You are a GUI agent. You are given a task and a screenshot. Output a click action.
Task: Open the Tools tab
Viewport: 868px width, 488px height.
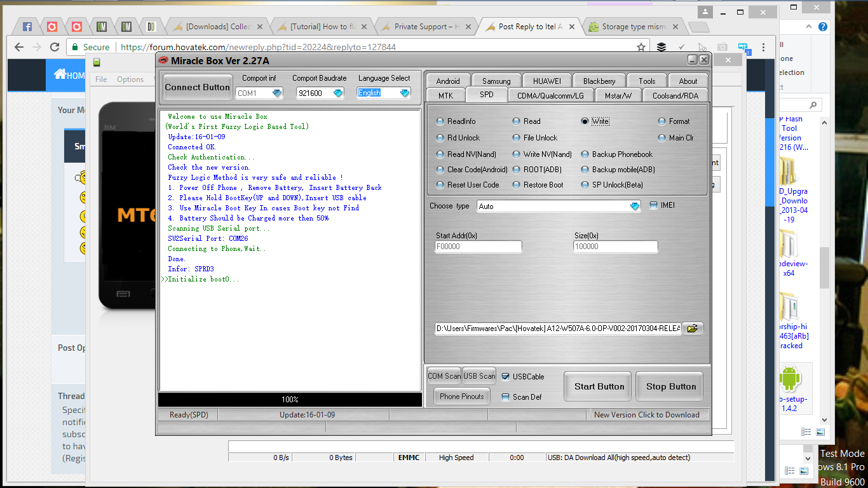pyautogui.click(x=647, y=81)
